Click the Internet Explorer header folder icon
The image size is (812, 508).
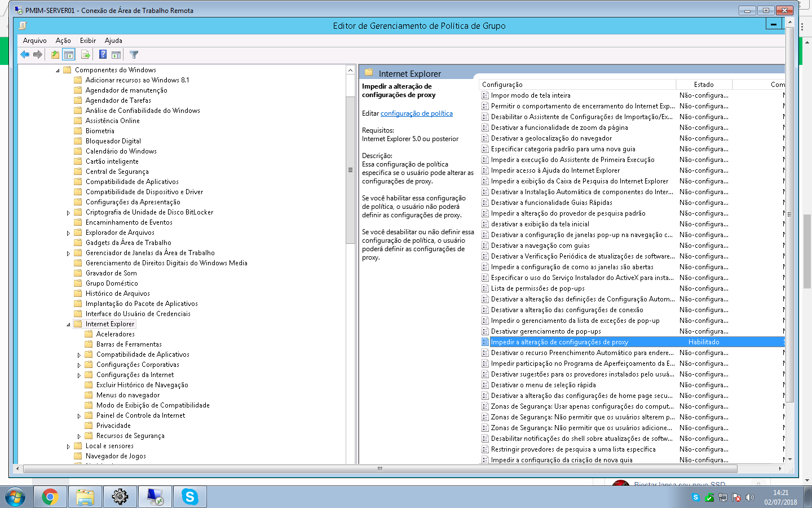(369, 73)
